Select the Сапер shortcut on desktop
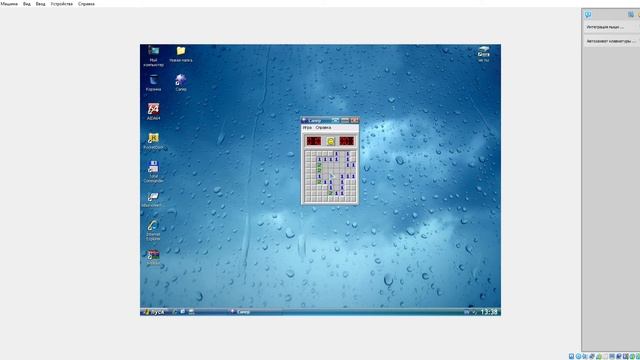The width and height of the screenshot is (640, 360). 181,83
